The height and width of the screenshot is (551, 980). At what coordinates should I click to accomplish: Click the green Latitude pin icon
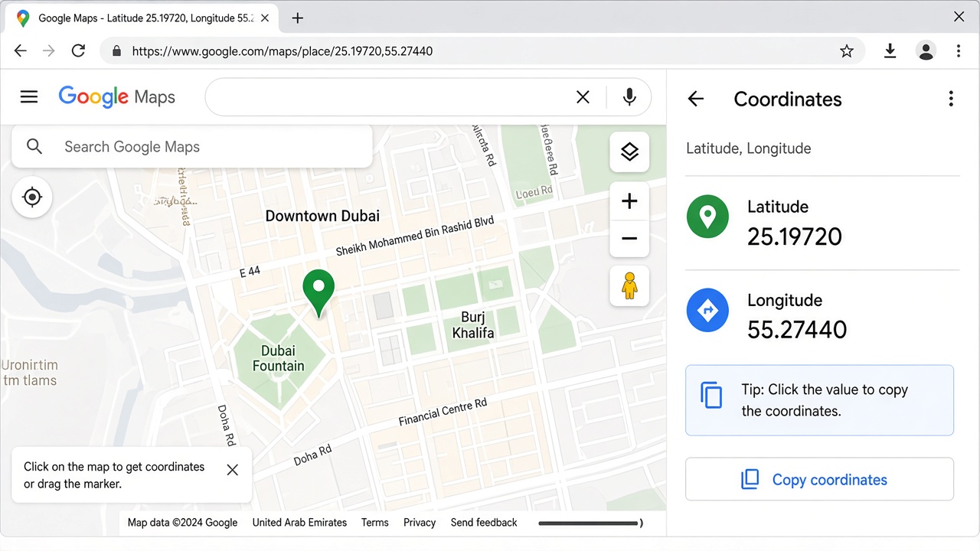[x=707, y=217]
